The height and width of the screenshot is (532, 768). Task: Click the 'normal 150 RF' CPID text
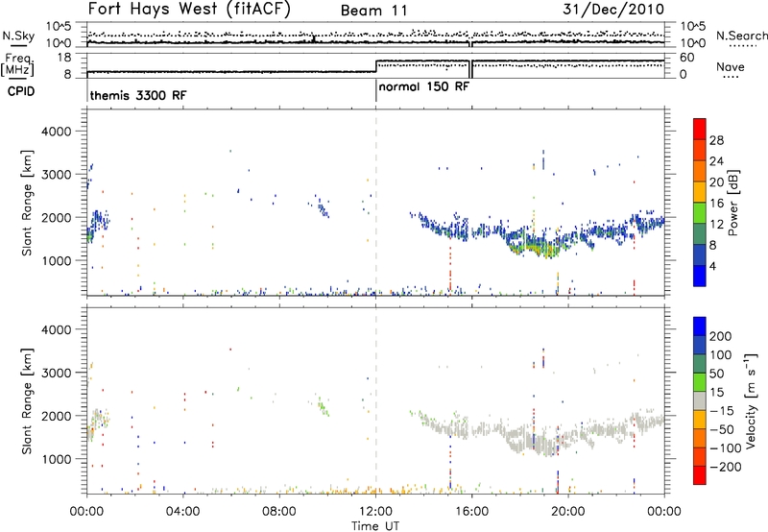pyautogui.click(x=424, y=86)
